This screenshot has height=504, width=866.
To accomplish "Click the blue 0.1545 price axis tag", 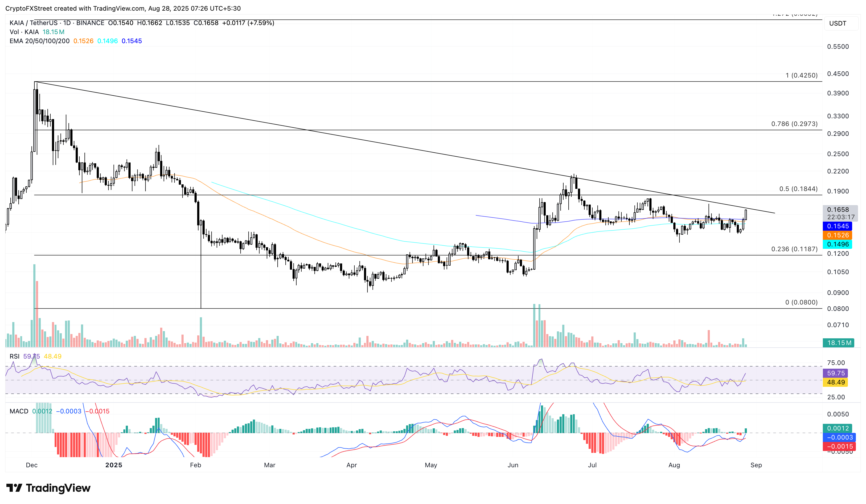I will (x=837, y=226).
